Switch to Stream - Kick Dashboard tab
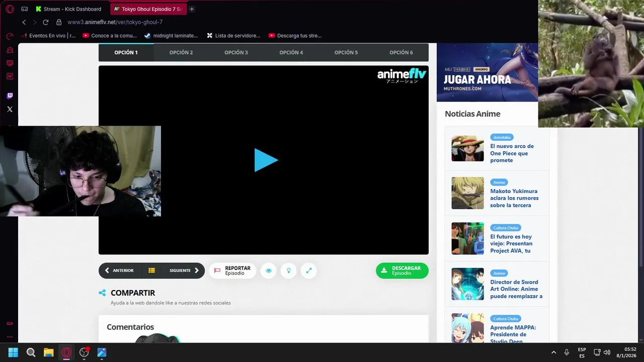 coord(70,9)
